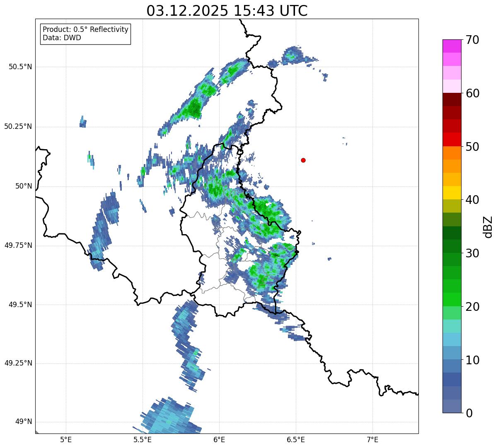Click the dark maroon swatch below 60 dBZ
The height and width of the screenshot is (448, 498).
point(452,99)
